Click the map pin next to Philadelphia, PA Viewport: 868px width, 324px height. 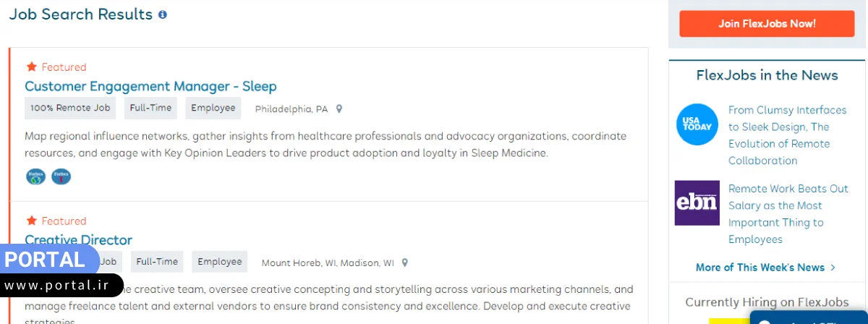tap(339, 109)
